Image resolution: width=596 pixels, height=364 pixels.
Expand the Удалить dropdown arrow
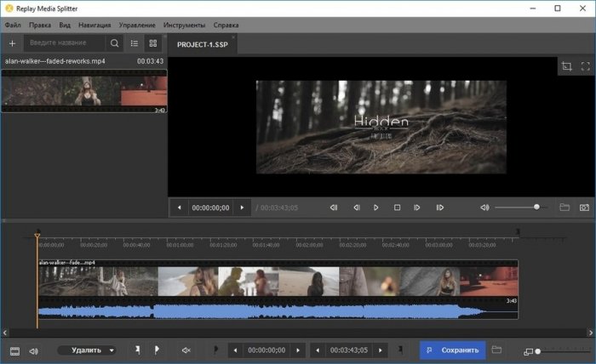112,350
